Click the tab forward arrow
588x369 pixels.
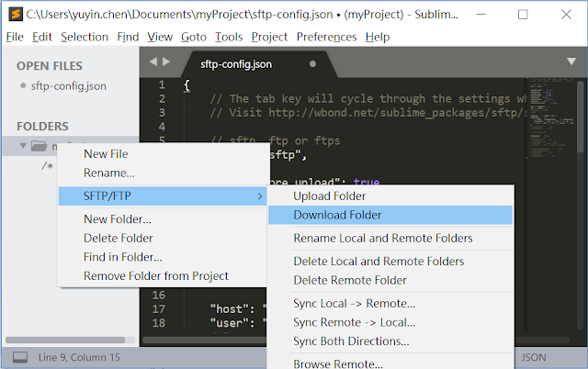pos(166,61)
